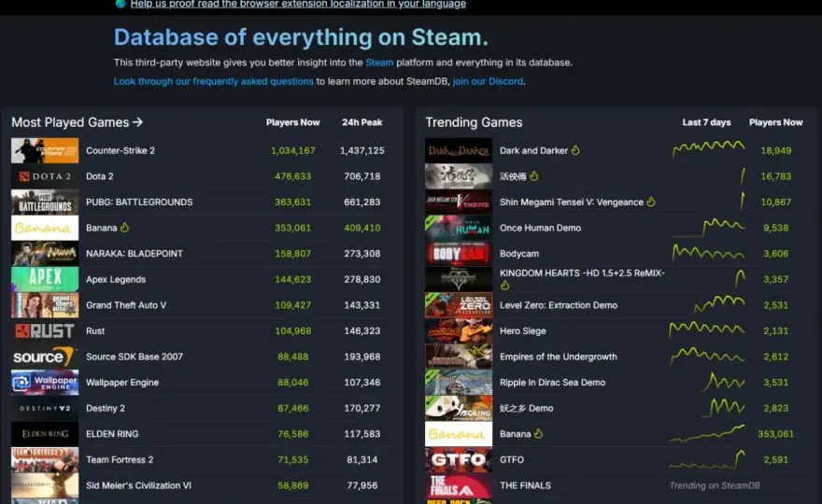
Task: Select Ripple In Dirac Sea Demo title
Action: pyautogui.click(x=553, y=383)
